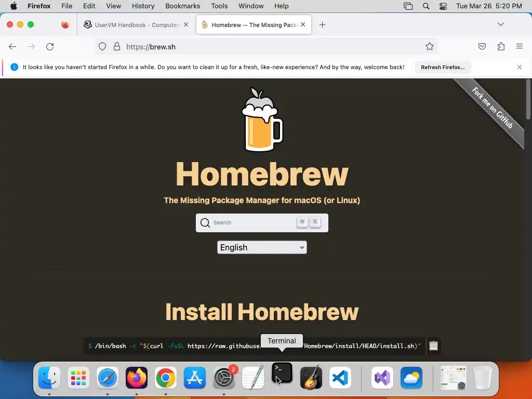Open the Trash in the Dock
The height and width of the screenshot is (399, 532).
(483, 378)
